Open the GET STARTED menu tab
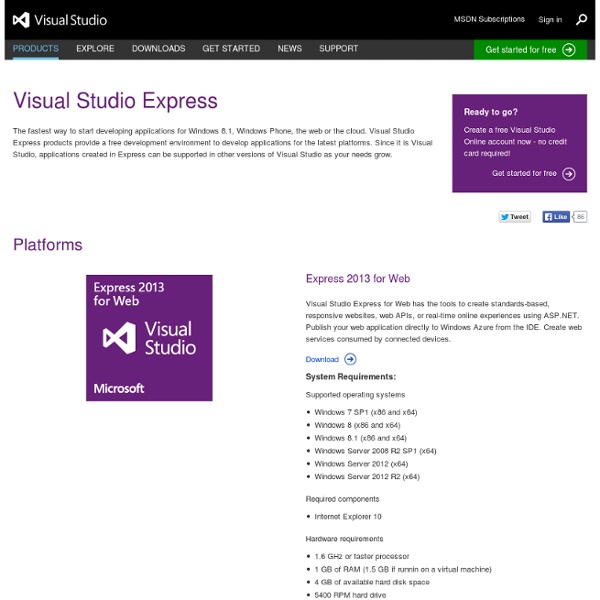The width and height of the screenshot is (600, 600). [x=231, y=49]
